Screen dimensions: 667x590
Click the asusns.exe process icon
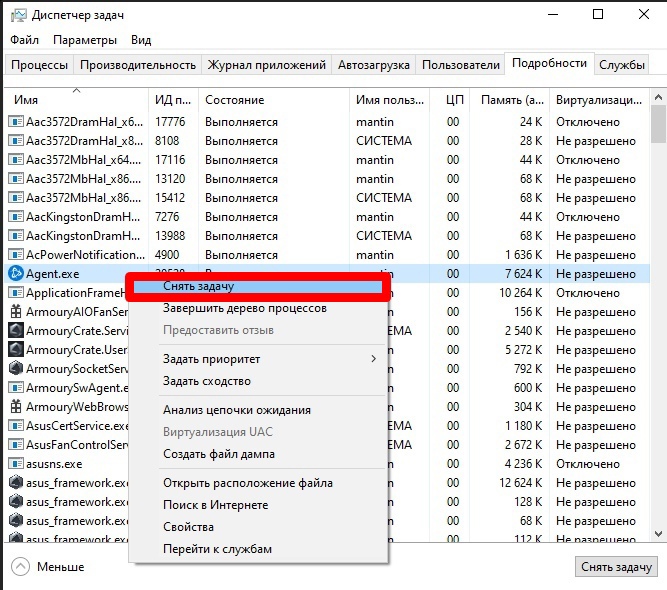[x=16, y=464]
